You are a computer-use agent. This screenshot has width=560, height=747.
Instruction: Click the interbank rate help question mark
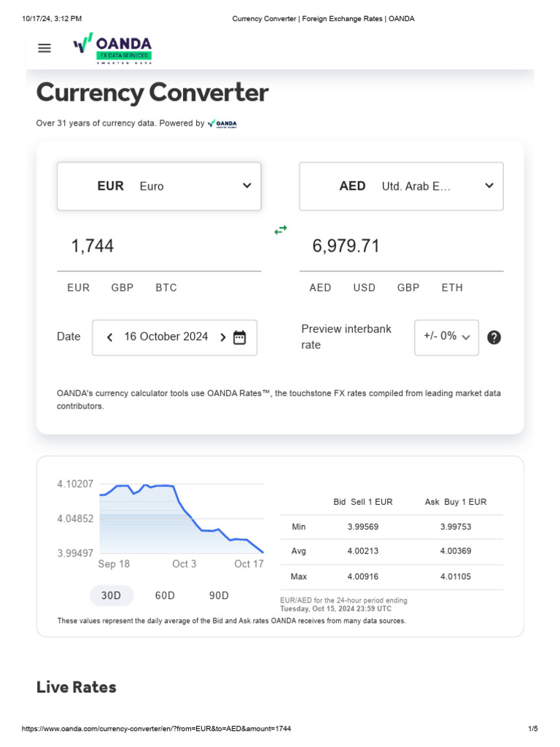click(x=494, y=337)
